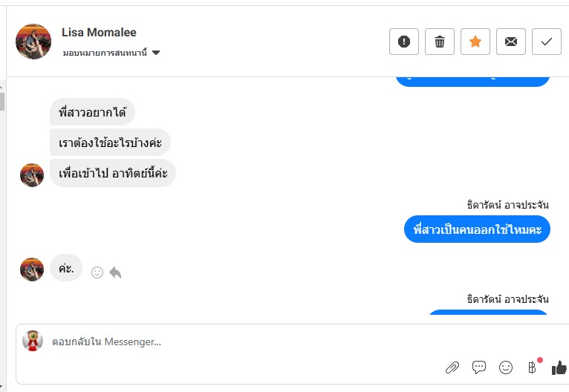Send a thumbs-up like
This screenshot has width=569, height=392.
coord(559,367)
